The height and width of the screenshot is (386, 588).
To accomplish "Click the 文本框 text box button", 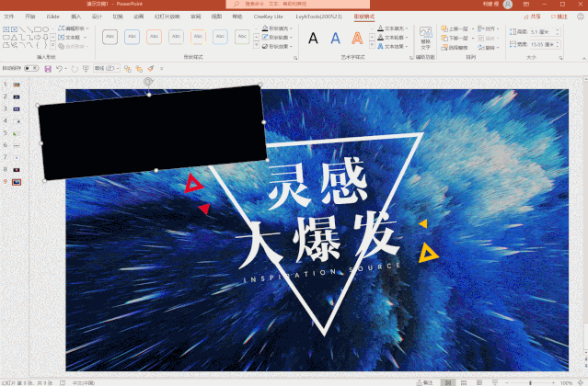I will tap(73, 38).
